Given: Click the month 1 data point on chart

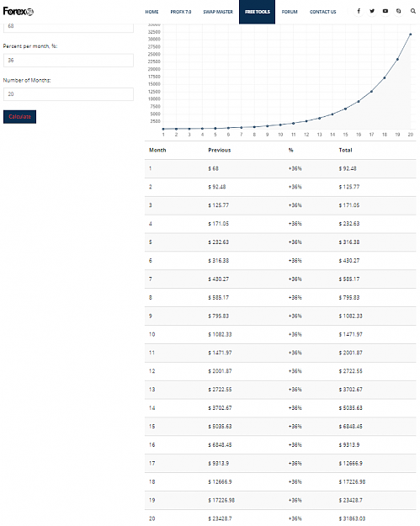Looking at the screenshot, I should (163, 129).
